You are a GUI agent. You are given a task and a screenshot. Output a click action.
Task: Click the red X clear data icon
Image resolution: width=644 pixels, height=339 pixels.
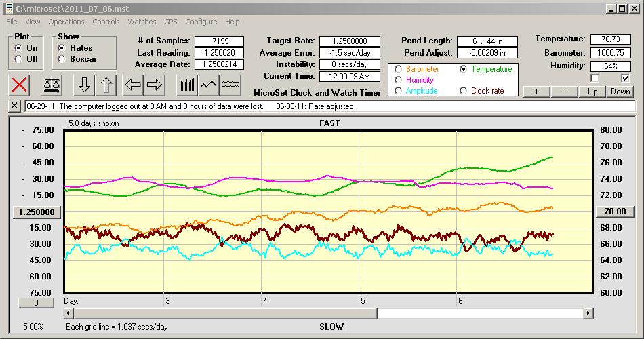[19, 85]
